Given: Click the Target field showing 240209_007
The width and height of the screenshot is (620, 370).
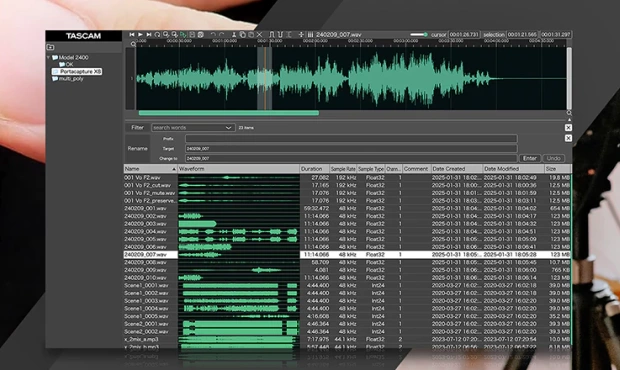Looking at the screenshot, I should (351, 149).
